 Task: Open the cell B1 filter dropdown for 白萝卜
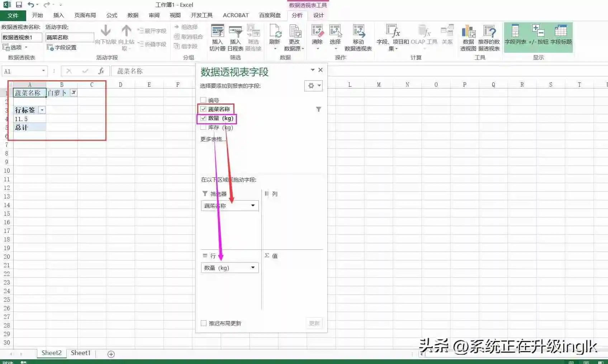click(73, 93)
